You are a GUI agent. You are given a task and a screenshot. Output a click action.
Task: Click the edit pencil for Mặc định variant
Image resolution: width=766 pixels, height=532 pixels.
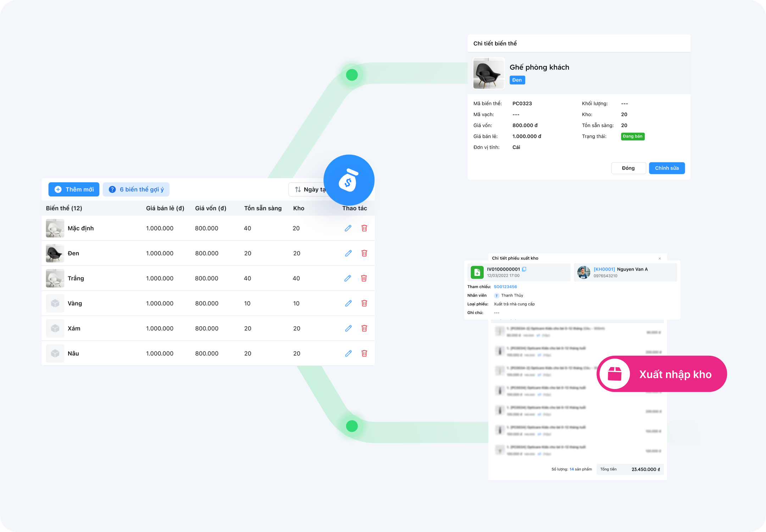click(x=348, y=228)
